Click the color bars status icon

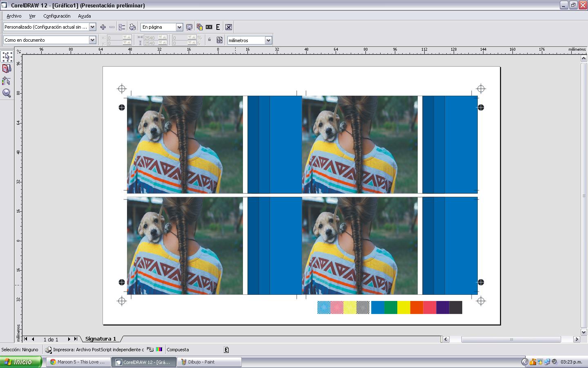coord(159,349)
